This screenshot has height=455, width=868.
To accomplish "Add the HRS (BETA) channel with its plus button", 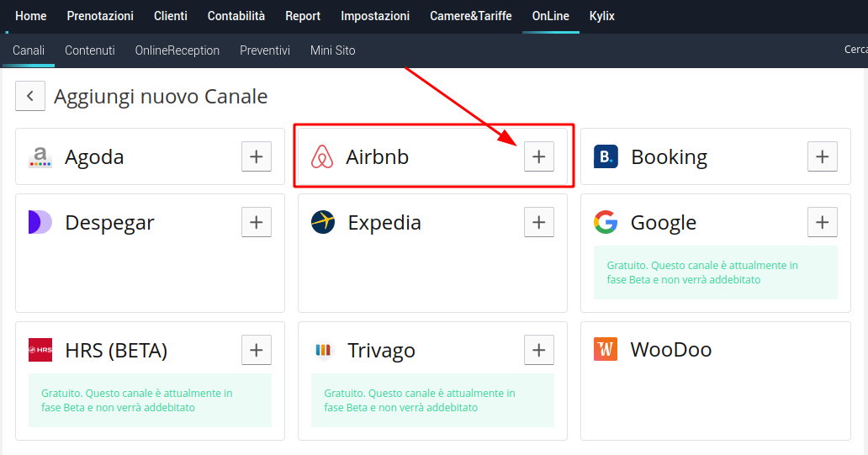I will 257,350.
